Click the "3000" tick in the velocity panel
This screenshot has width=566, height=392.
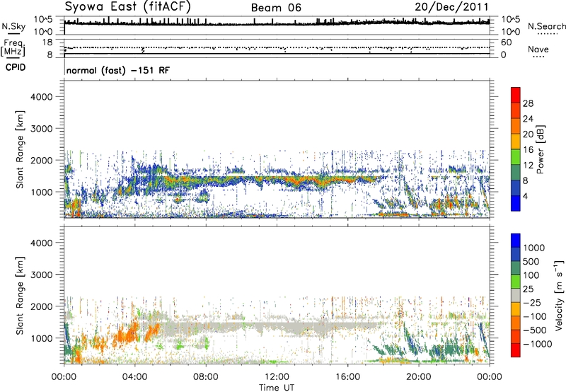pos(42,275)
